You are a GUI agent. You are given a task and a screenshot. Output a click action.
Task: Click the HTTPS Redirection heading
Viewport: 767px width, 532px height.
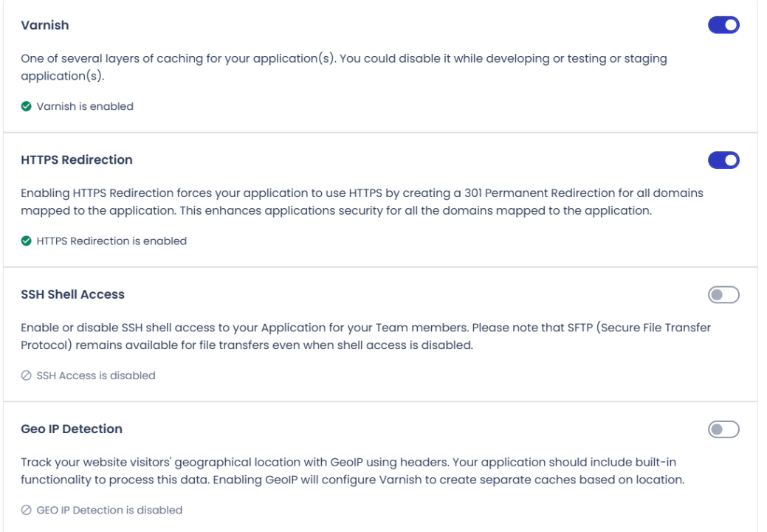point(78,160)
